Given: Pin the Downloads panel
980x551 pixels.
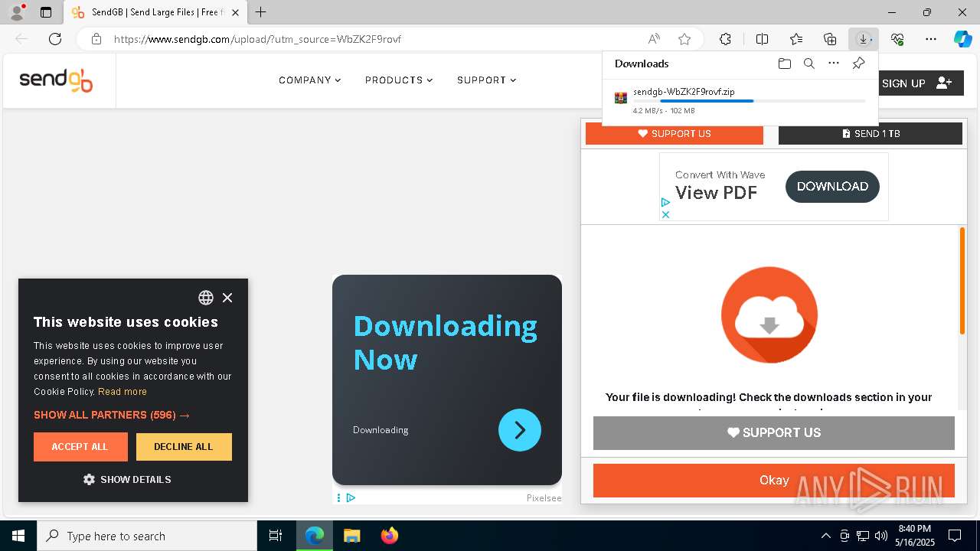Looking at the screenshot, I should pos(858,64).
